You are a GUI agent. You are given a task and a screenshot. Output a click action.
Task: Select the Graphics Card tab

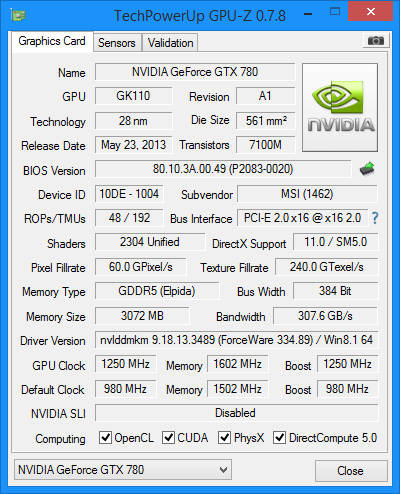[x=52, y=41]
